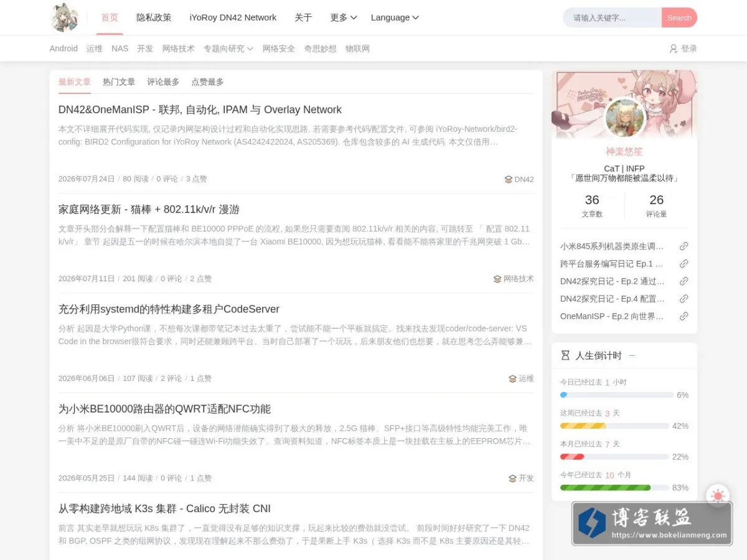Expand the 专题向研究 submenu
The image size is (747, 560).
(x=228, y=49)
